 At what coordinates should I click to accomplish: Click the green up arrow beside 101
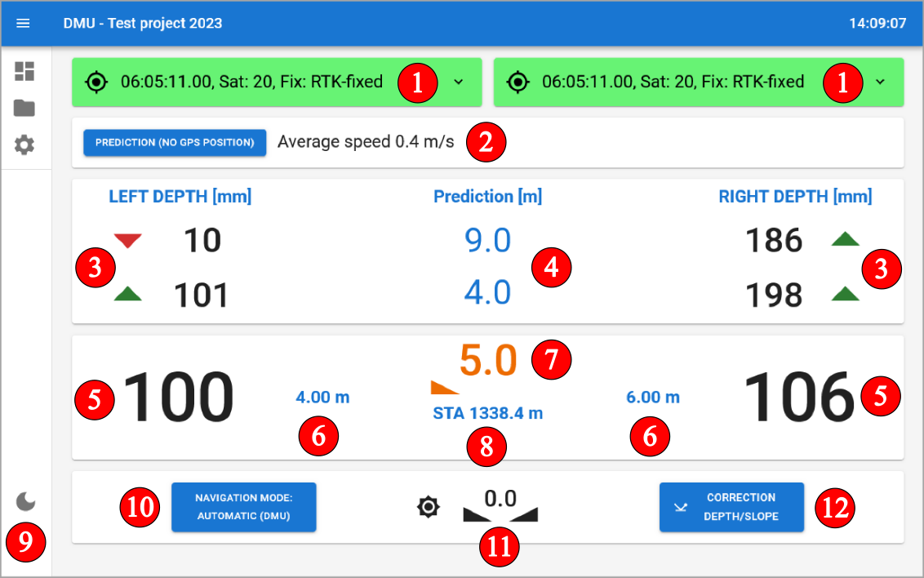click(128, 295)
